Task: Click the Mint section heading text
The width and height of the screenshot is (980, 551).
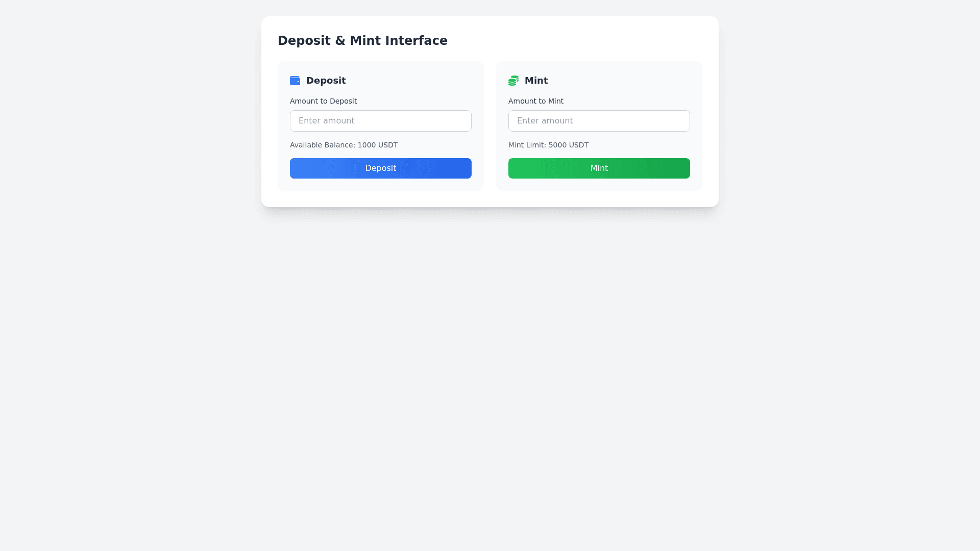Action: click(536, 81)
